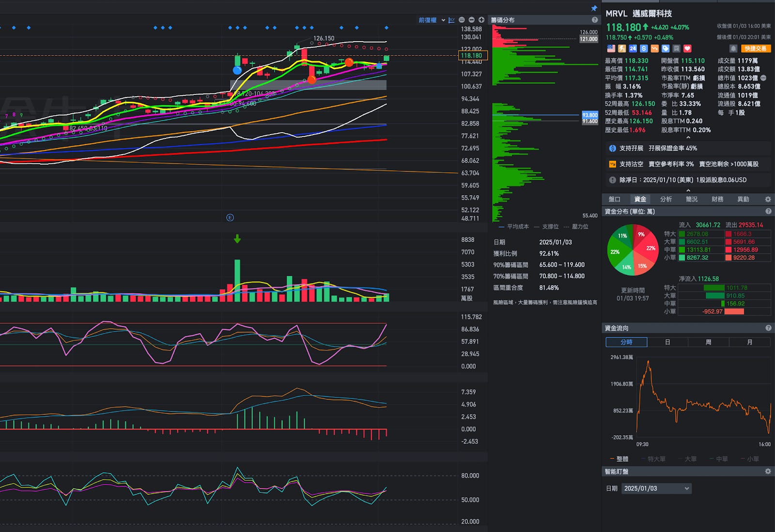Click the blue dollar margin badge

[644, 48]
